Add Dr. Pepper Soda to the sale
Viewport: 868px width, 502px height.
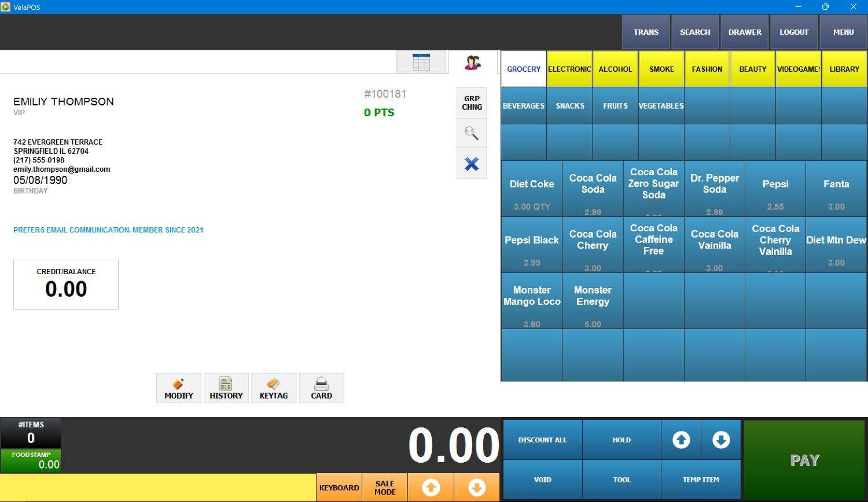click(x=714, y=189)
